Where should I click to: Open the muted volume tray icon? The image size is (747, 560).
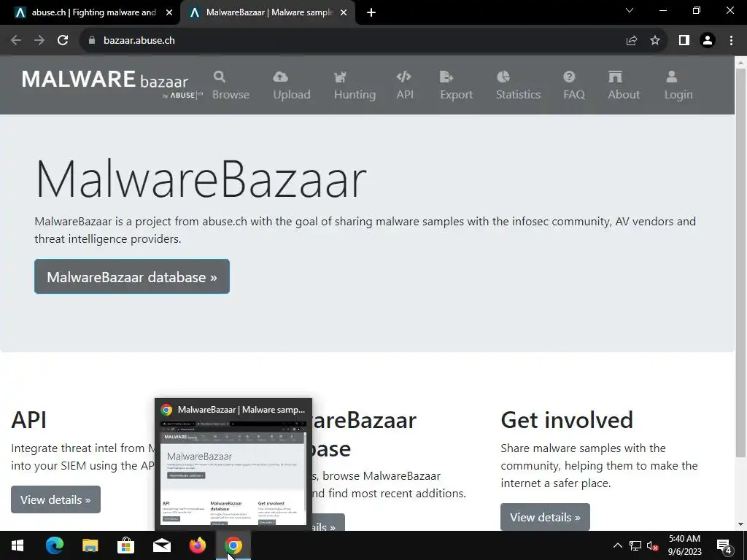click(652, 545)
